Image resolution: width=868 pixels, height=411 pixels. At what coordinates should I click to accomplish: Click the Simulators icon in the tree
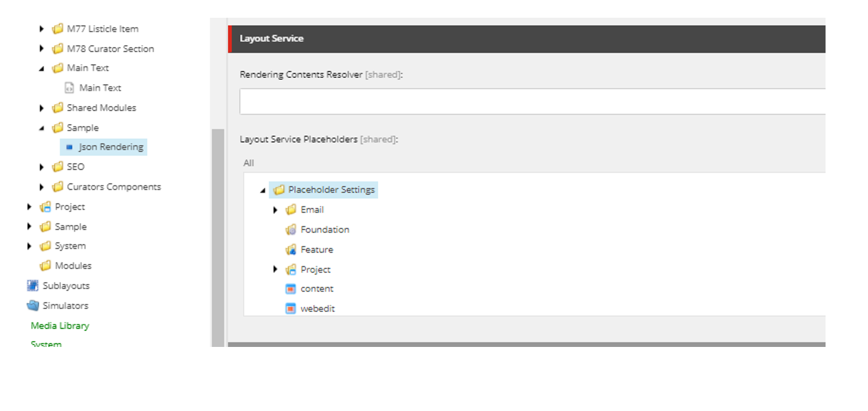[32, 306]
